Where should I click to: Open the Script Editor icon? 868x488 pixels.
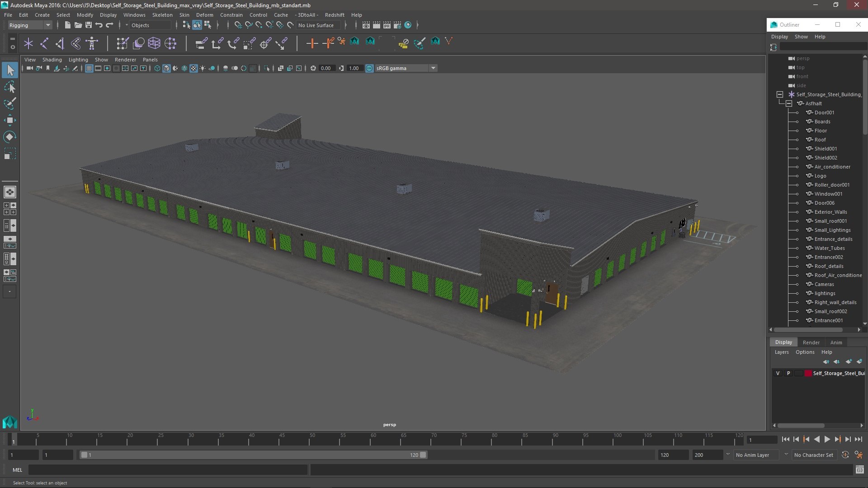point(860,470)
